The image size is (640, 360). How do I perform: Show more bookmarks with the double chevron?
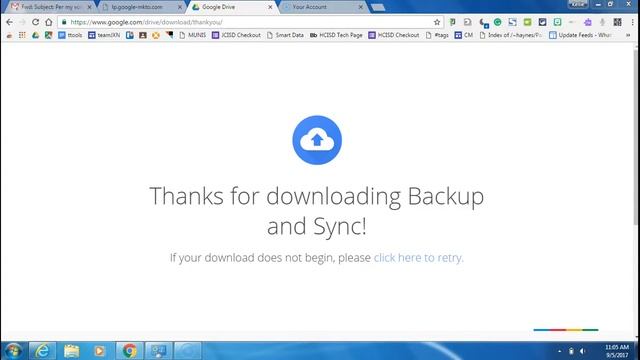[x=628, y=35]
